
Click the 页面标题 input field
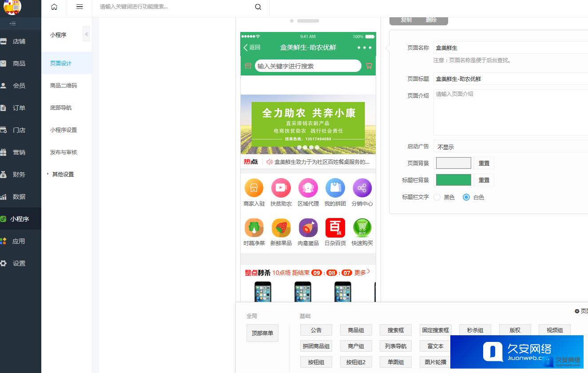coord(511,79)
